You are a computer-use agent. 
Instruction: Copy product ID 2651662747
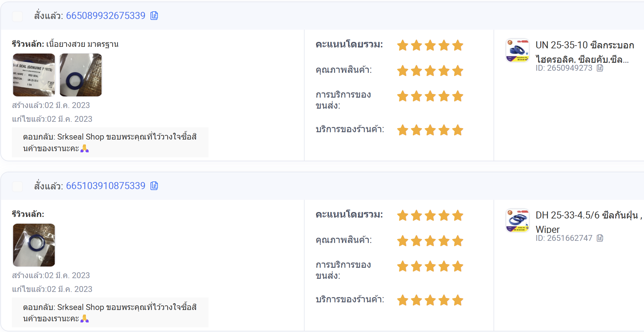point(600,238)
